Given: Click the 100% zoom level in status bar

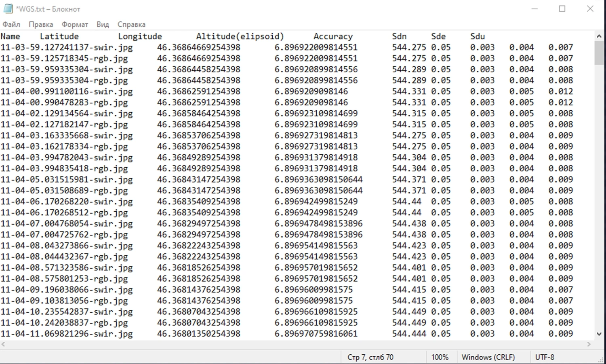Looking at the screenshot, I should (x=440, y=357).
